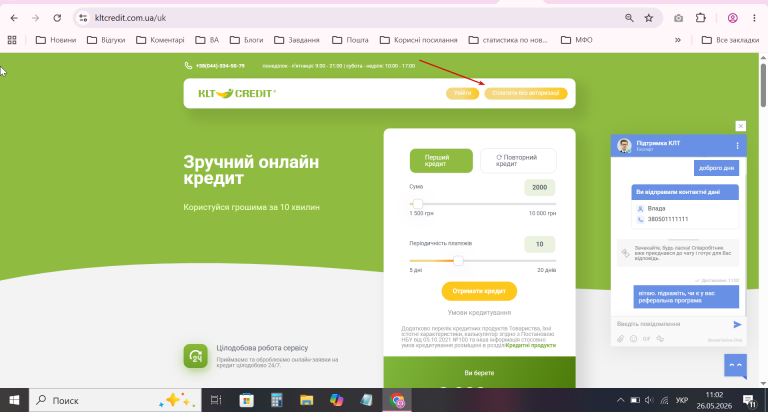Click the page vertical scrollbar thumb
The width and height of the screenshot is (768, 412).
click(x=764, y=85)
